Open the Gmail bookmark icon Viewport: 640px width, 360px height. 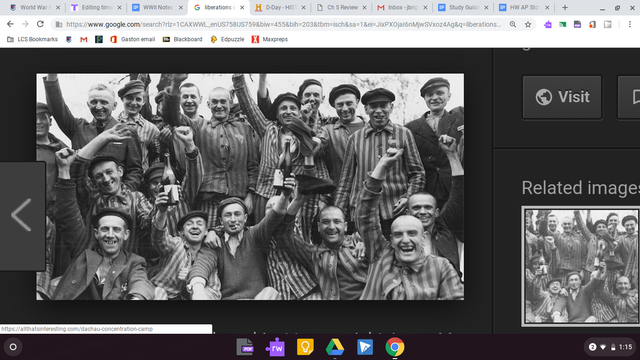(84, 39)
